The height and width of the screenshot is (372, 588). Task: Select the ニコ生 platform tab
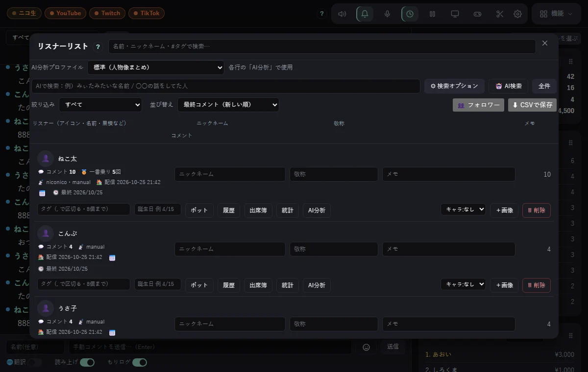(24, 13)
